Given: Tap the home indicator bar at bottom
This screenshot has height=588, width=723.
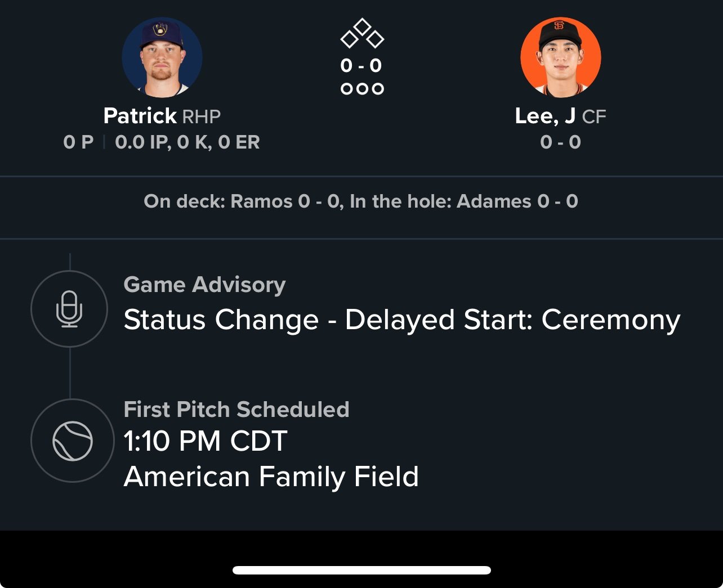Looking at the screenshot, I should click(361, 570).
